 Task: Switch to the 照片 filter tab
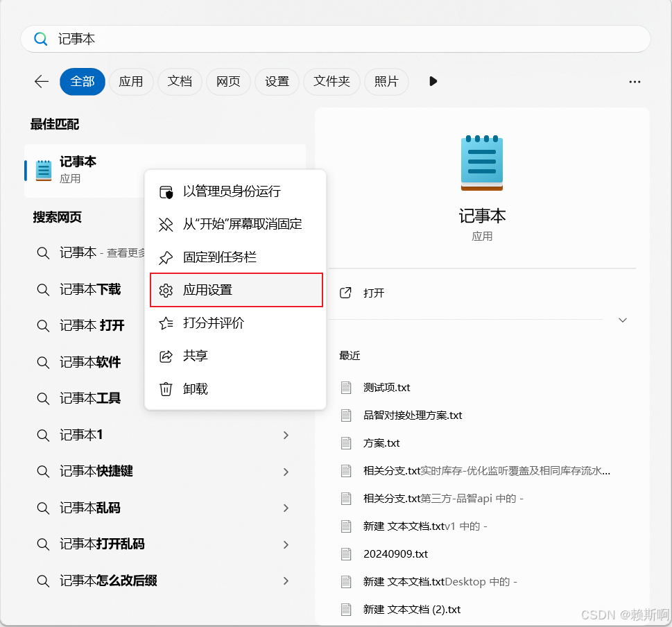point(386,81)
